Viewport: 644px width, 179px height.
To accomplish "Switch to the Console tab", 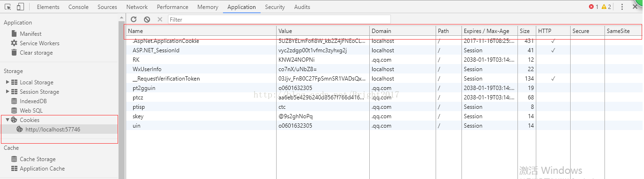I will point(78,7).
